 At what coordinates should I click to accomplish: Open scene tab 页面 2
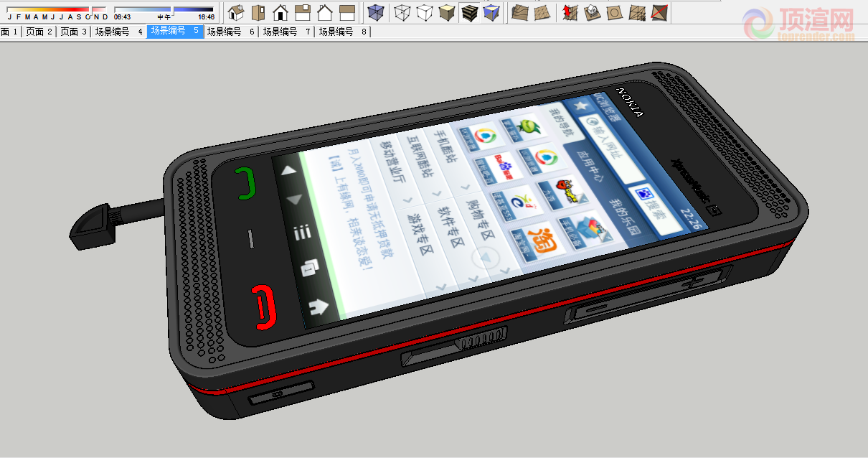[x=39, y=32]
